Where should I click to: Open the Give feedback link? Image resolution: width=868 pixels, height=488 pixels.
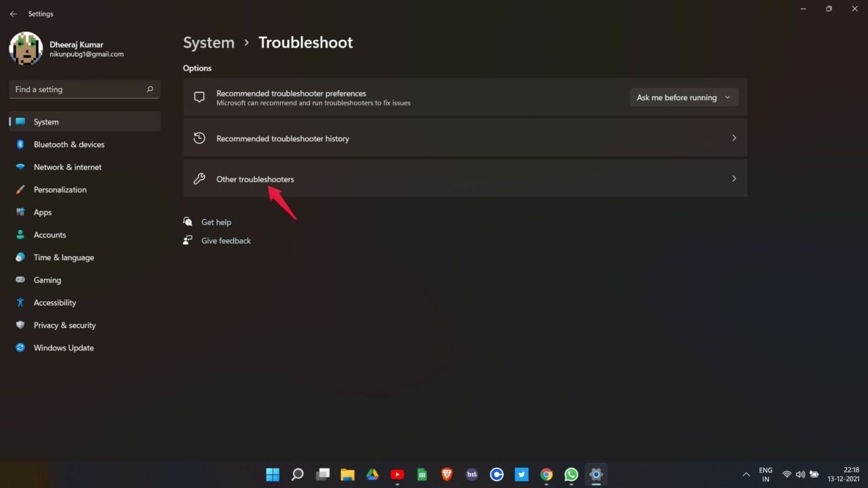226,241
